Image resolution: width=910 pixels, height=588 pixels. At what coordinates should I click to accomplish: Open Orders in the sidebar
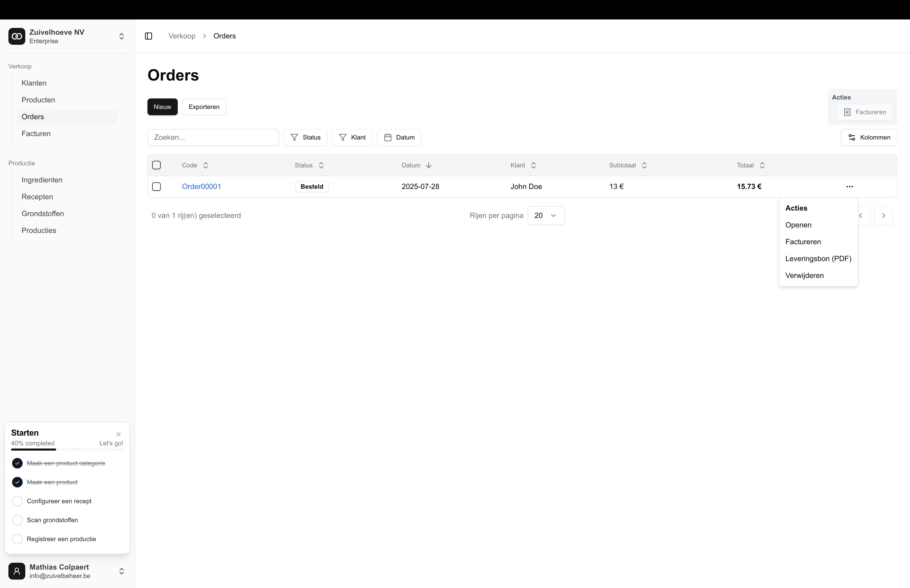pos(67,117)
